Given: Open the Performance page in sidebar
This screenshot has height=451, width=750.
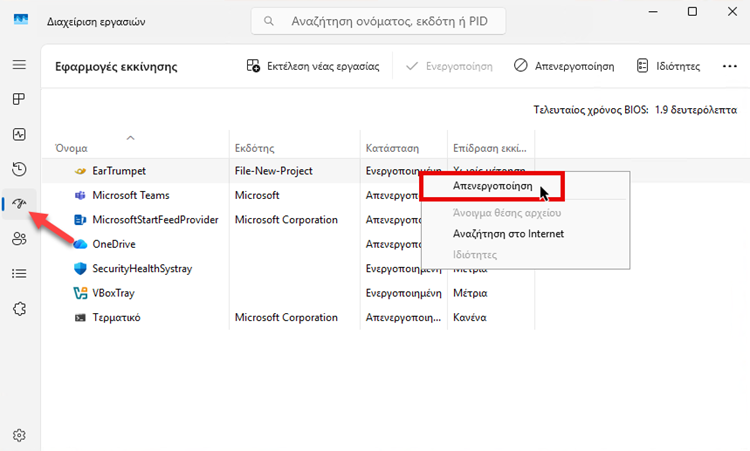Looking at the screenshot, I should click(19, 134).
